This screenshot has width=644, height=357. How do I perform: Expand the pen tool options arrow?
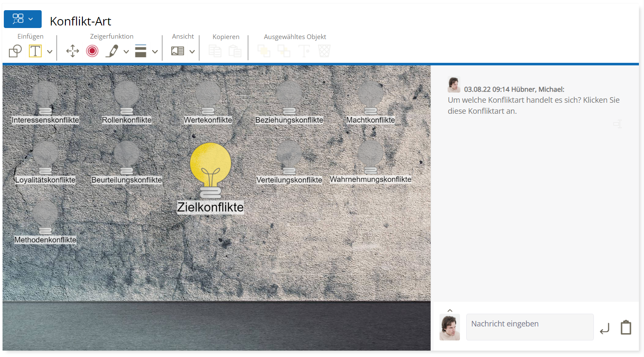click(126, 52)
